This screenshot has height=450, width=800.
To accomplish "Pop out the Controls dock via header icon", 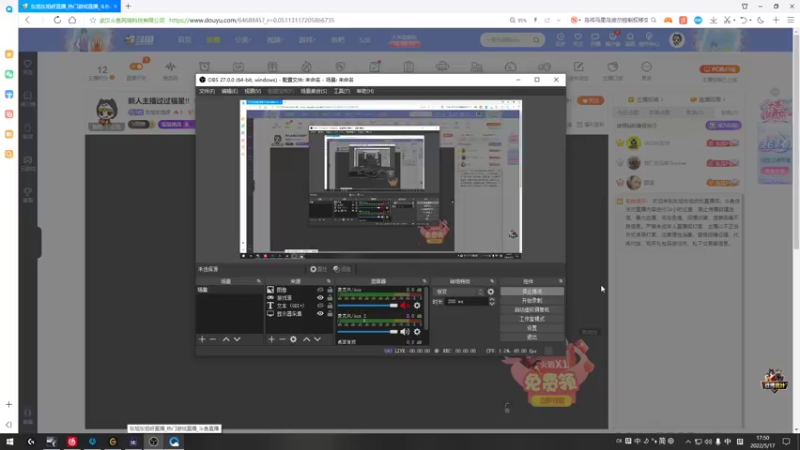I will (x=561, y=281).
